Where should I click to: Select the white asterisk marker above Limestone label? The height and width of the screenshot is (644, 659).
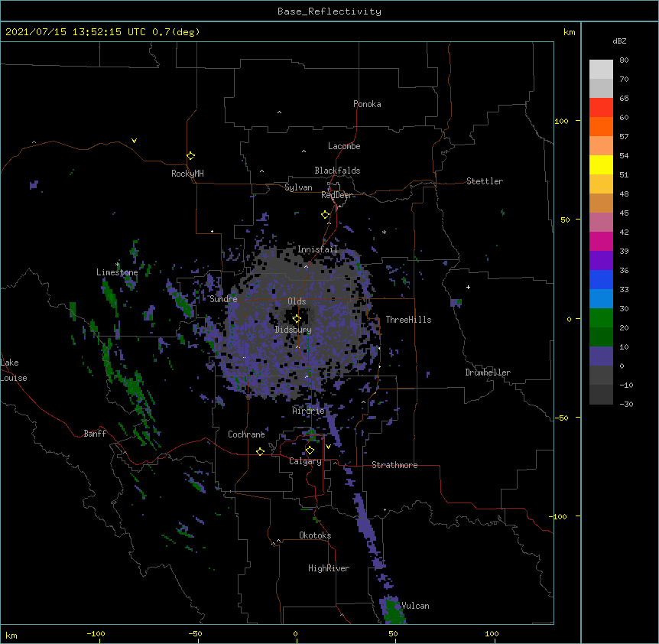pyautogui.click(x=118, y=265)
